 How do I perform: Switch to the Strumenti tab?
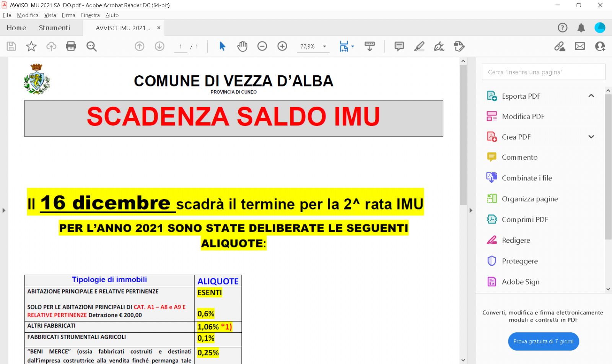(x=54, y=28)
